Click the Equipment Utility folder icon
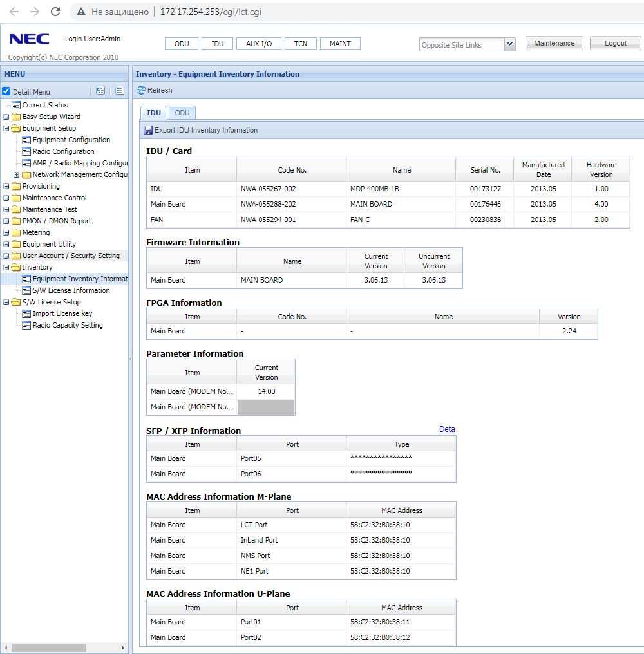The image size is (644, 654). coord(16,244)
